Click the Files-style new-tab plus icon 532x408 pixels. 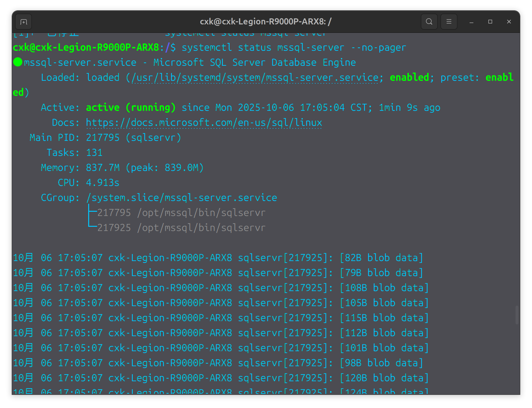[x=23, y=22]
